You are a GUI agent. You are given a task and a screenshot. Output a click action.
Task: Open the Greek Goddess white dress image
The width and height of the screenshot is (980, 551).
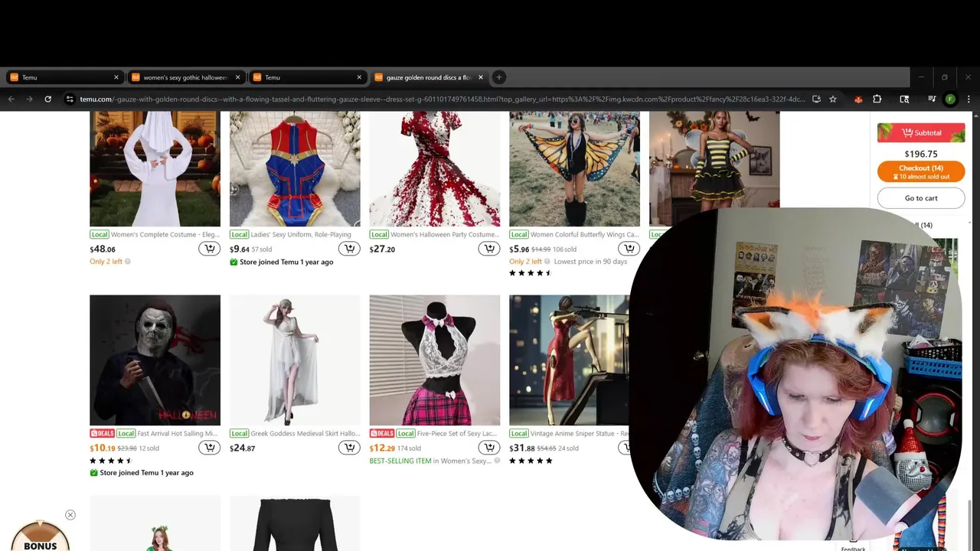[295, 360]
